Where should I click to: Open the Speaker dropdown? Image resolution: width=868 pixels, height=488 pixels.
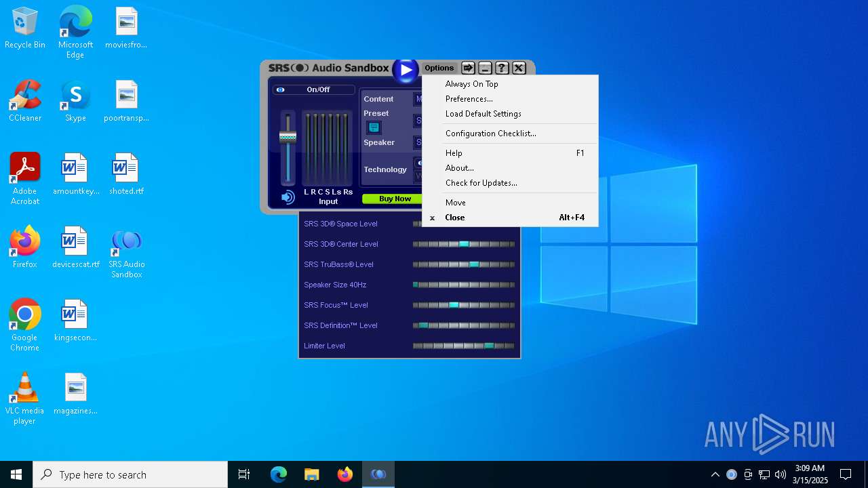tap(418, 142)
